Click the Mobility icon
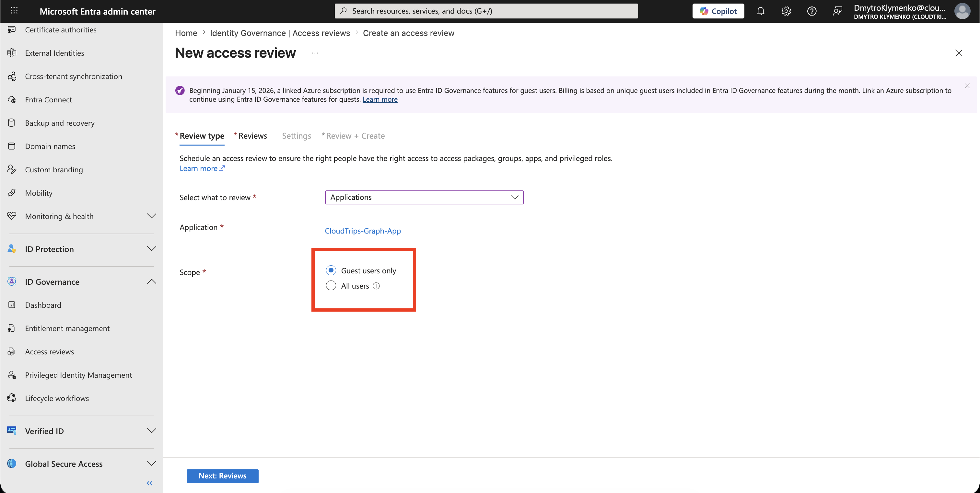 12,193
